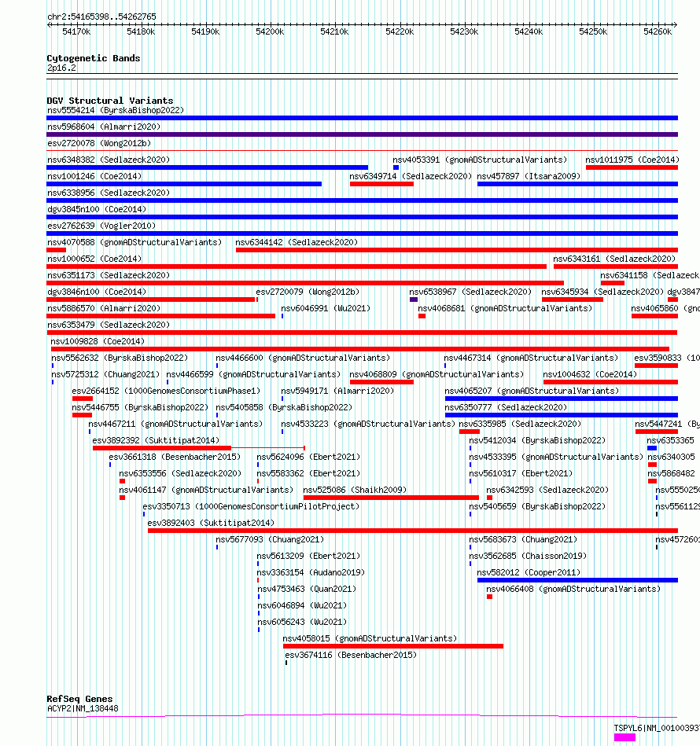Select the nsv5968604 (Almarri2020) purple bar

[362, 134]
